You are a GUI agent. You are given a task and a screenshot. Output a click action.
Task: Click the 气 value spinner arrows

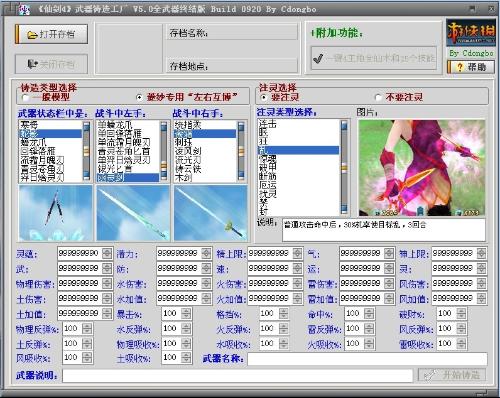(389, 254)
